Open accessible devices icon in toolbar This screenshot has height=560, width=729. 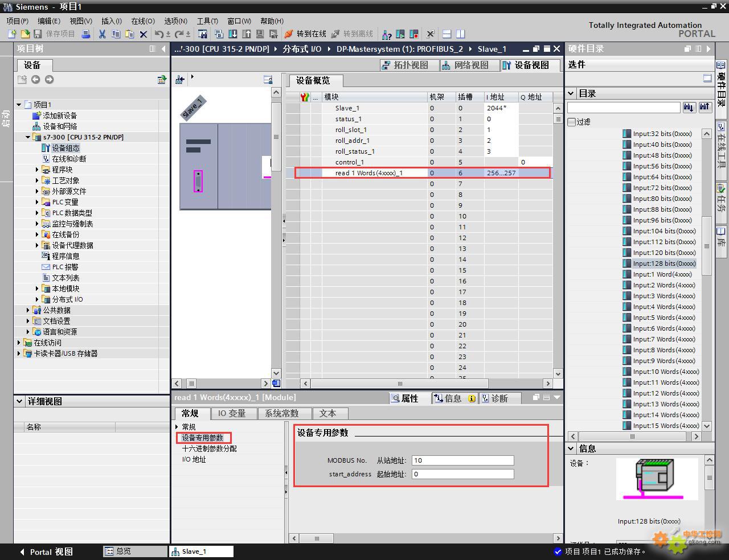coord(387,34)
